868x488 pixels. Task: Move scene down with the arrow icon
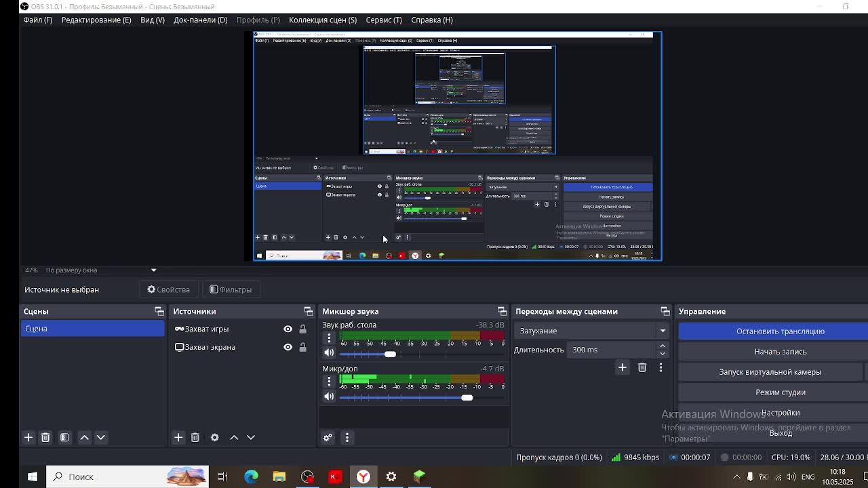click(x=101, y=437)
